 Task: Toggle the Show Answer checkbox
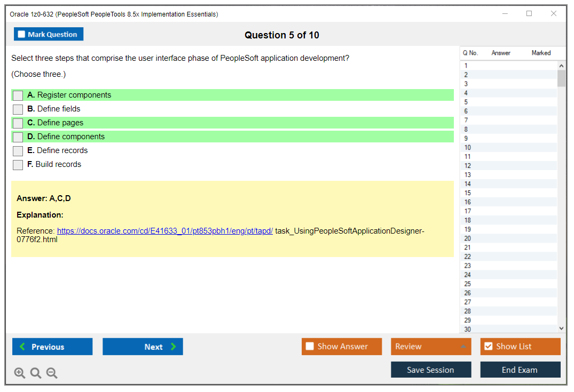point(310,347)
